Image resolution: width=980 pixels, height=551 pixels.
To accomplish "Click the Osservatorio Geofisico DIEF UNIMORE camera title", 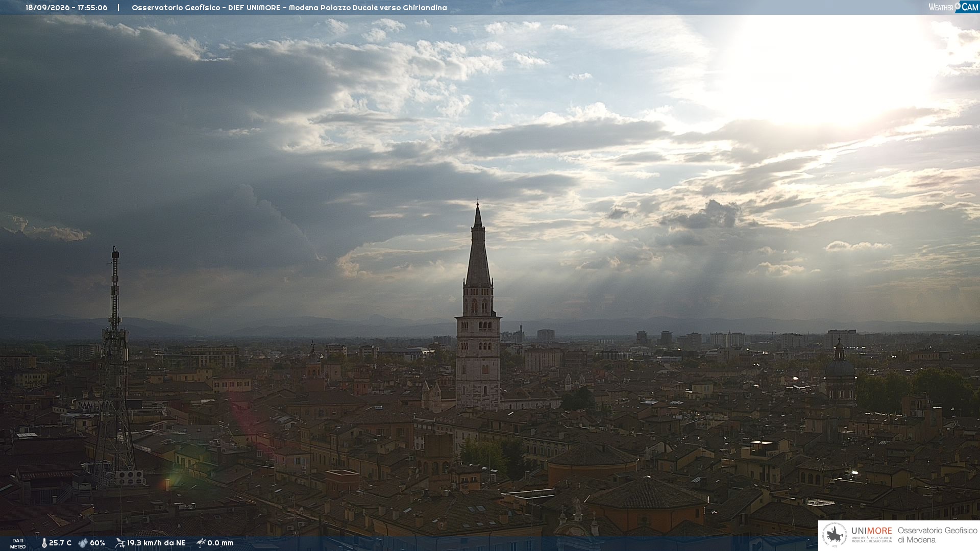I will pyautogui.click(x=289, y=8).
